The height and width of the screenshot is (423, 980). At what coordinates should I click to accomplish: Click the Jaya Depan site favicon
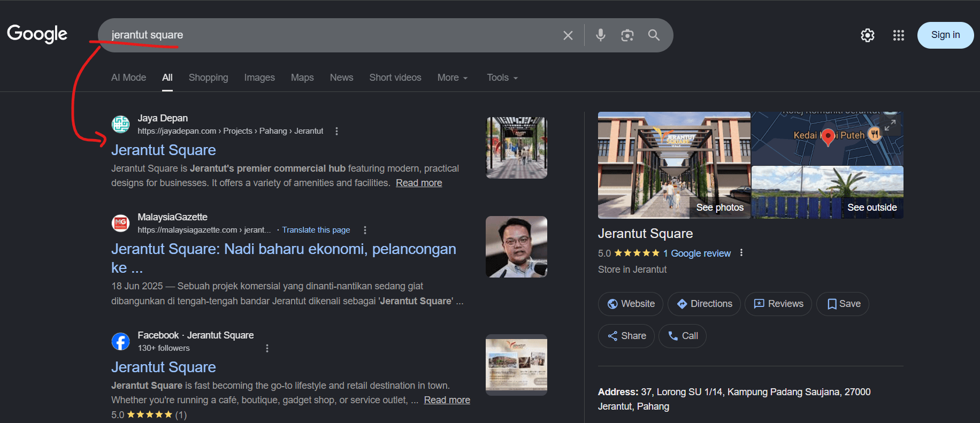[x=120, y=124]
